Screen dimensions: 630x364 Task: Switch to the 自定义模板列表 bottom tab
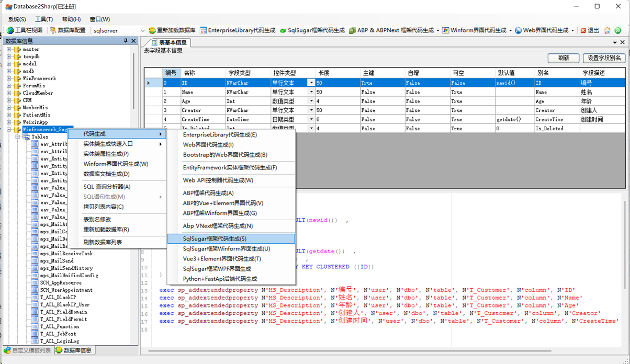27,350
